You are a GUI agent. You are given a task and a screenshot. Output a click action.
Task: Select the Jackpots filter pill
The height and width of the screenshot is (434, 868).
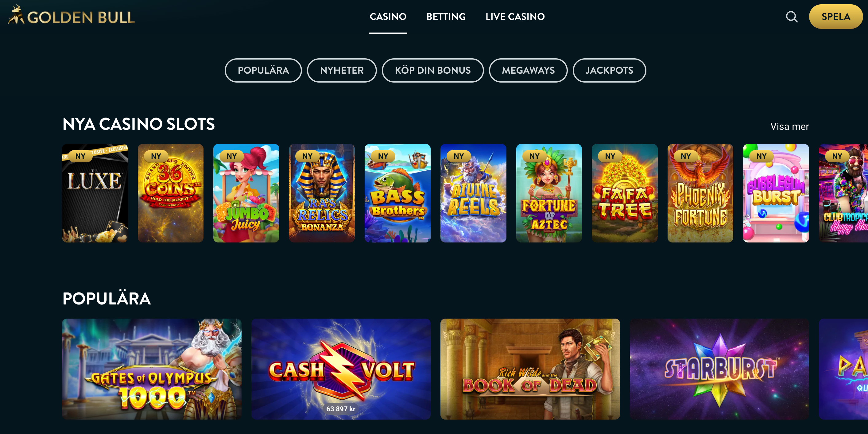(x=609, y=70)
